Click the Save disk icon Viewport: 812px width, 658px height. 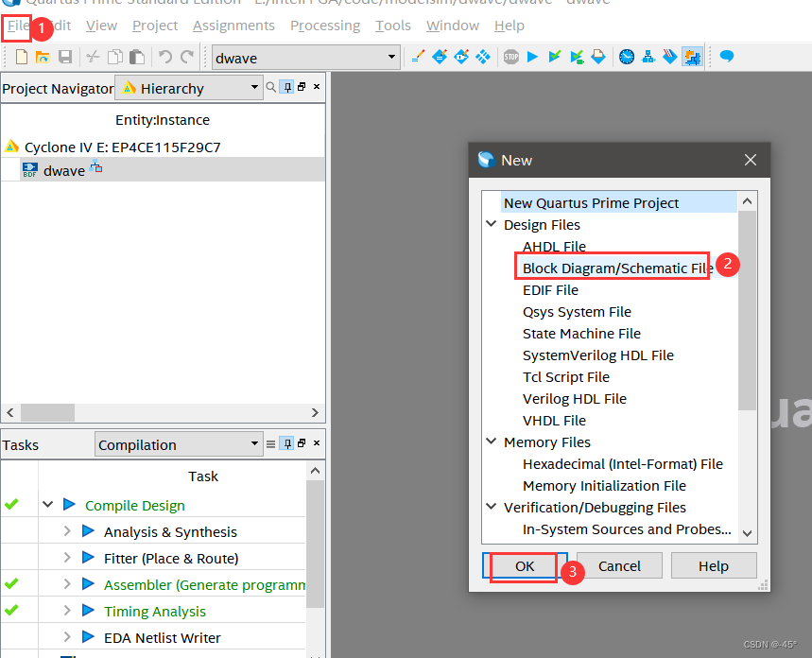[x=64, y=57]
